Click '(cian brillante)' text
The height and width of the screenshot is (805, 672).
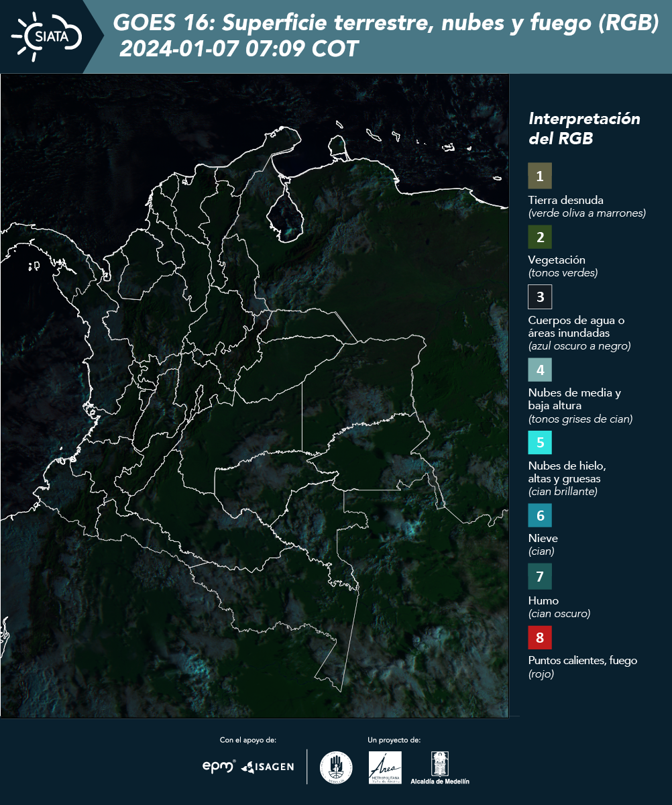pyautogui.click(x=563, y=492)
